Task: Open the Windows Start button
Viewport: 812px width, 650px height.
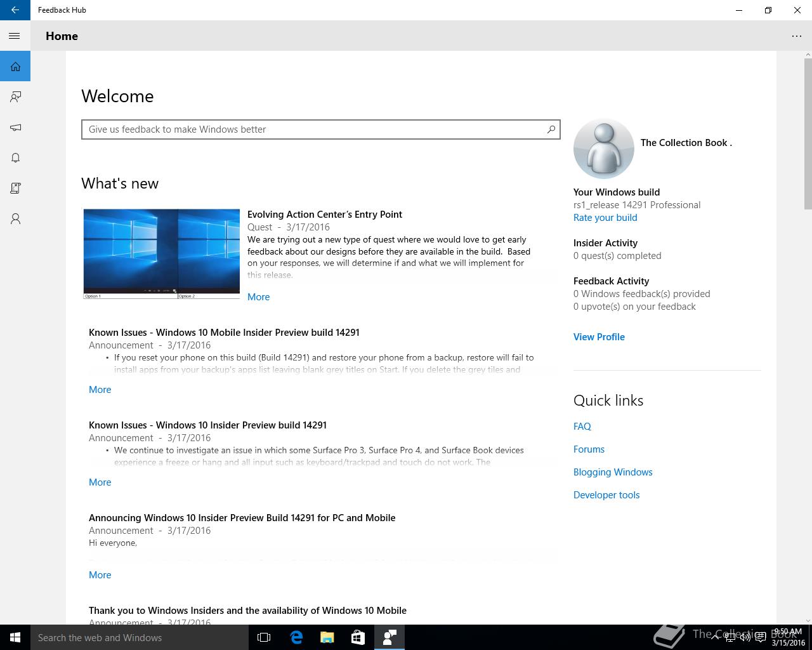Action: [x=15, y=637]
